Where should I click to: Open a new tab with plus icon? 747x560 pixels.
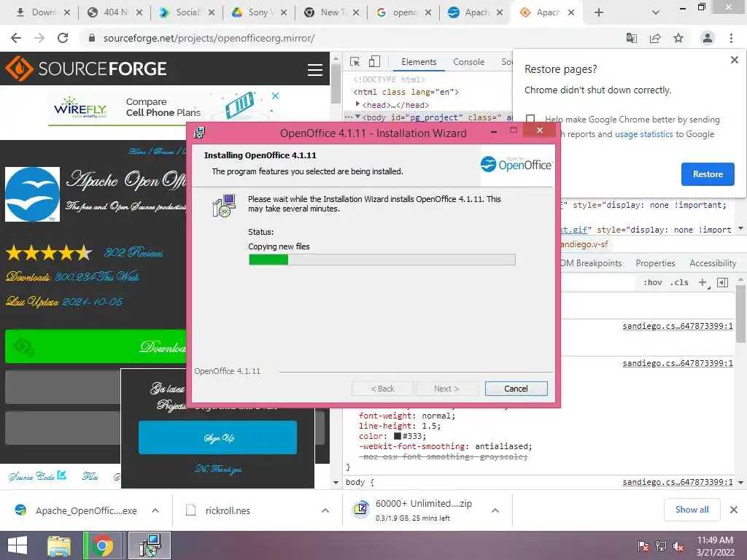(x=599, y=12)
